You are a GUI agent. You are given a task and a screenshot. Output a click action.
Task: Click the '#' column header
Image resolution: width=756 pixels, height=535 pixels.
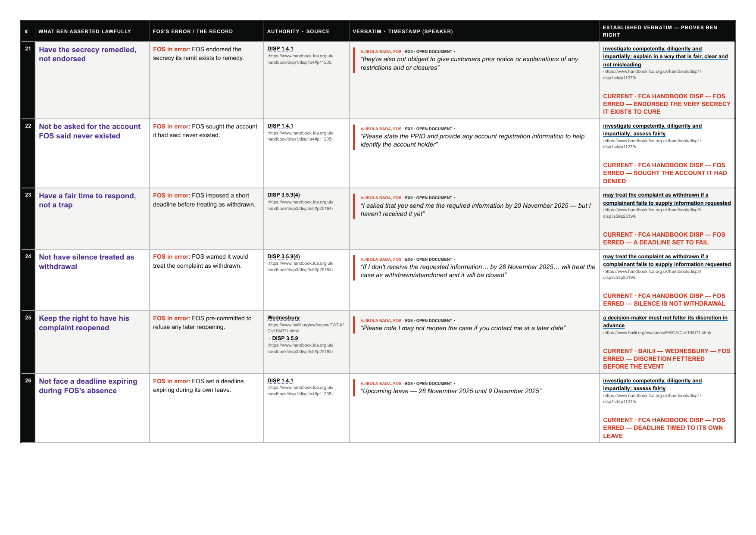[26, 31]
